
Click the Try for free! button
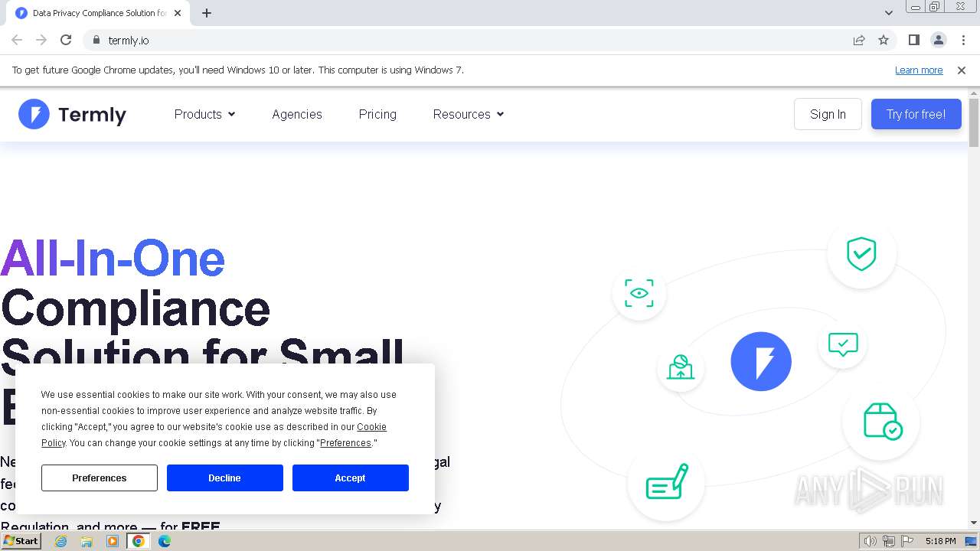916,114
